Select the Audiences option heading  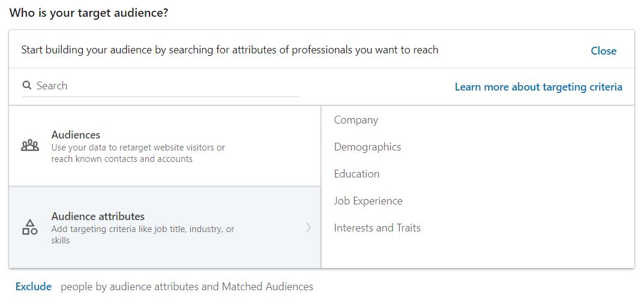point(76,134)
